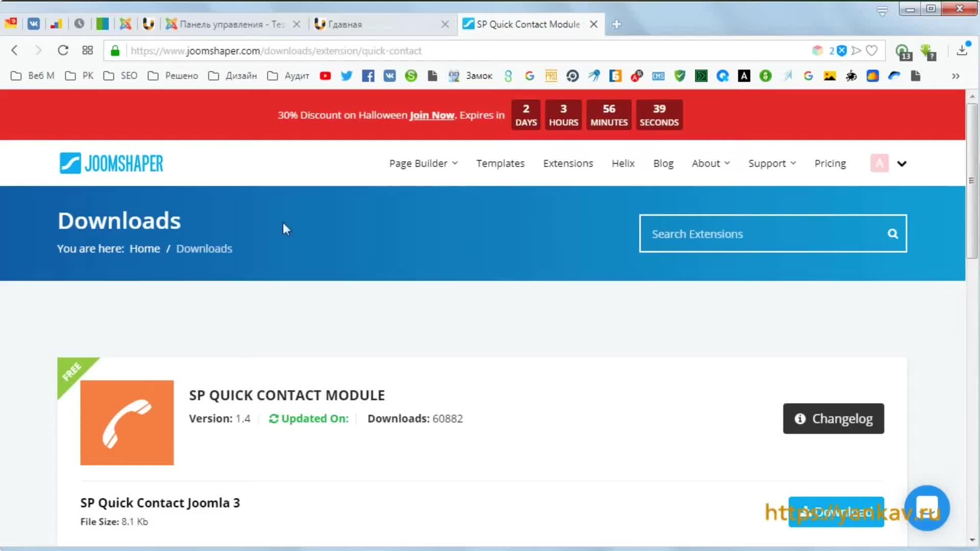Close the Главная tab
The image size is (980, 551).
coord(445,24)
